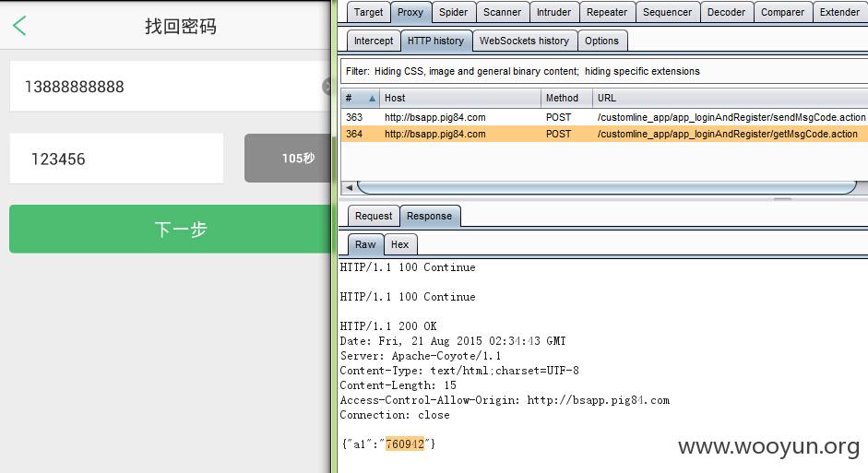
Task: Switch to the Hex view tab
Action: click(x=399, y=244)
